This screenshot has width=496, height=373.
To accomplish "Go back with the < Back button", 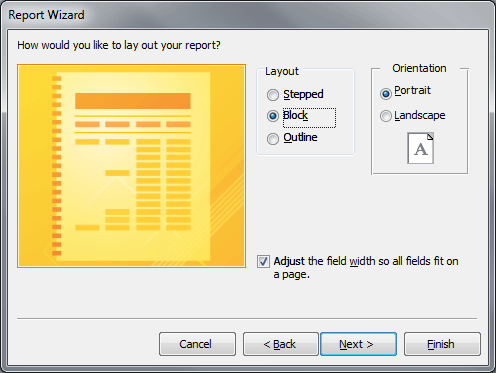I will pos(281,344).
